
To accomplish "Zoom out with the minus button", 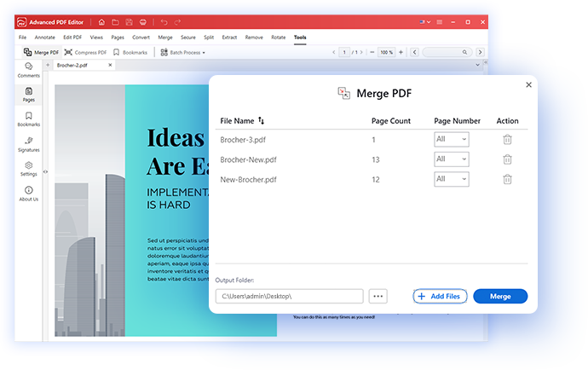I will (372, 52).
